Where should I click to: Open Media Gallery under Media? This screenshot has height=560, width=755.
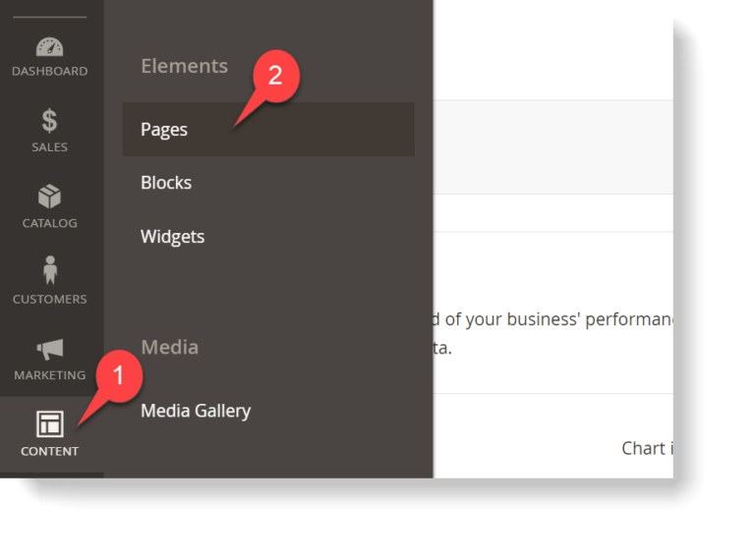[x=196, y=411]
